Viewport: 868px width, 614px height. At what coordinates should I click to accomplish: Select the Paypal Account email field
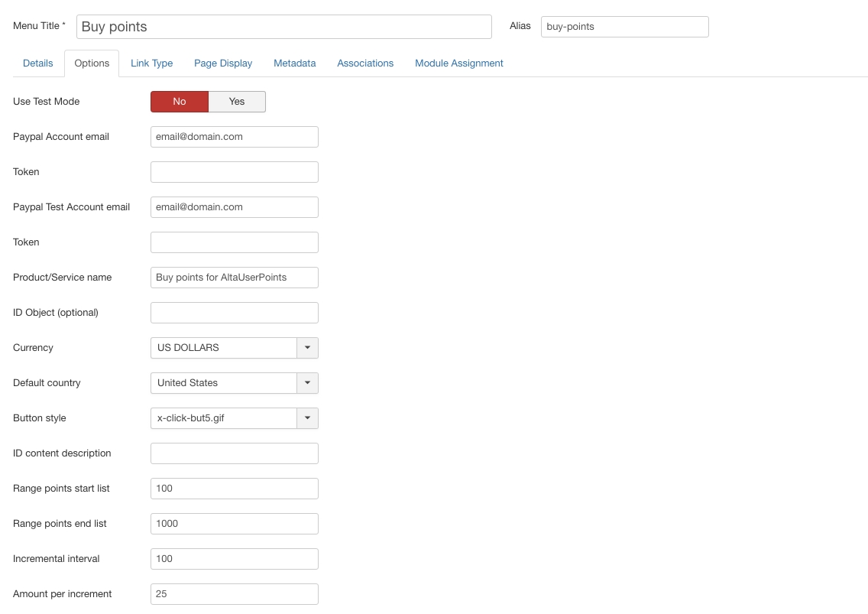(x=234, y=137)
